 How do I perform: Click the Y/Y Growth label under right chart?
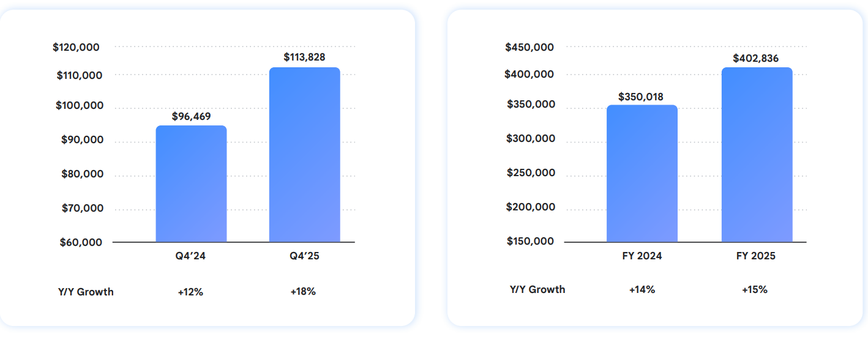point(537,289)
